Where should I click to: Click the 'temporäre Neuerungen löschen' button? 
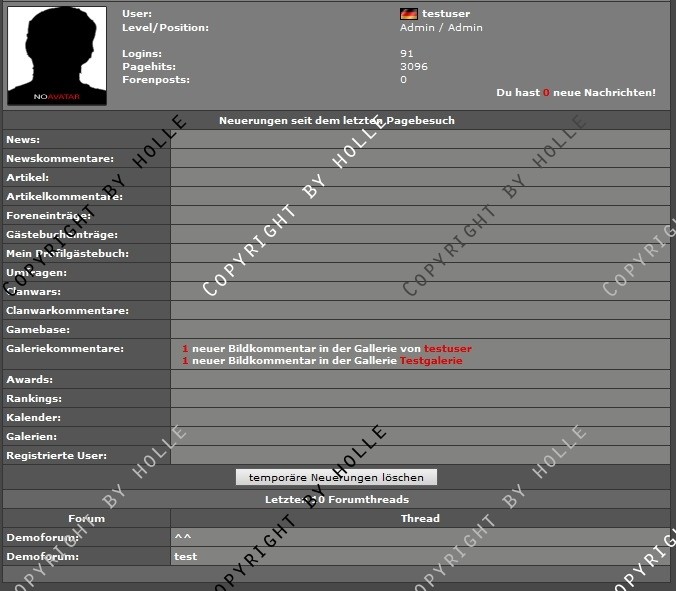[x=336, y=477]
